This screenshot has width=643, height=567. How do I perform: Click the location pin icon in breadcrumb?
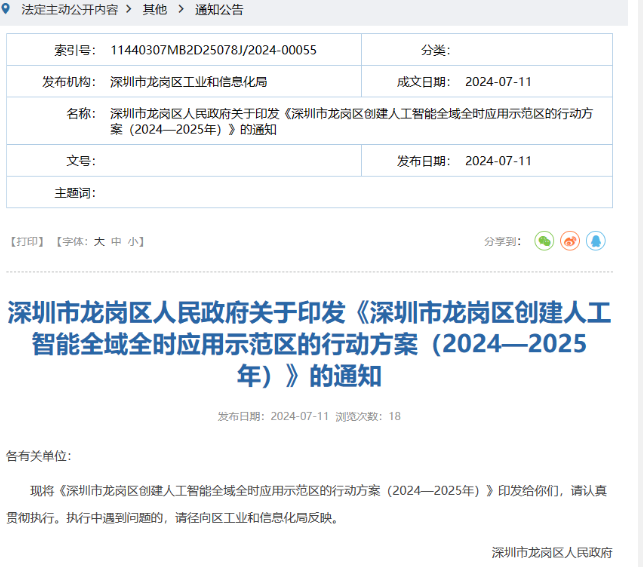coord(7,9)
